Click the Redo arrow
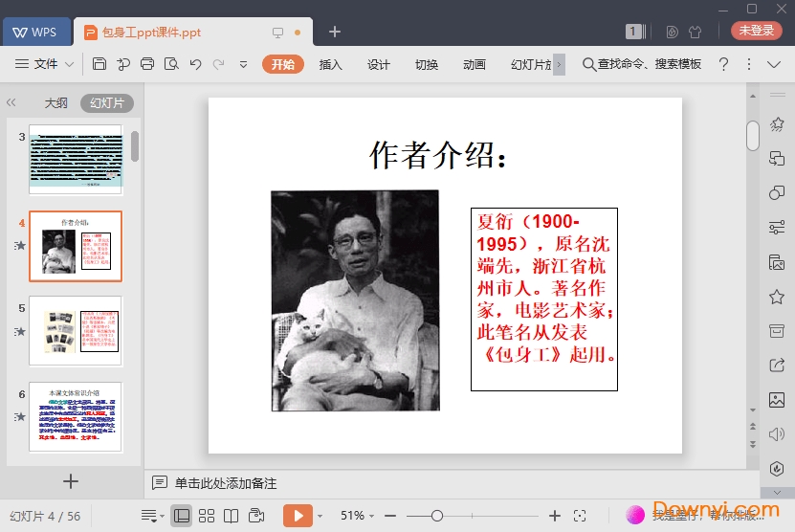Image resolution: width=795 pixels, height=532 pixels. click(x=218, y=64)
